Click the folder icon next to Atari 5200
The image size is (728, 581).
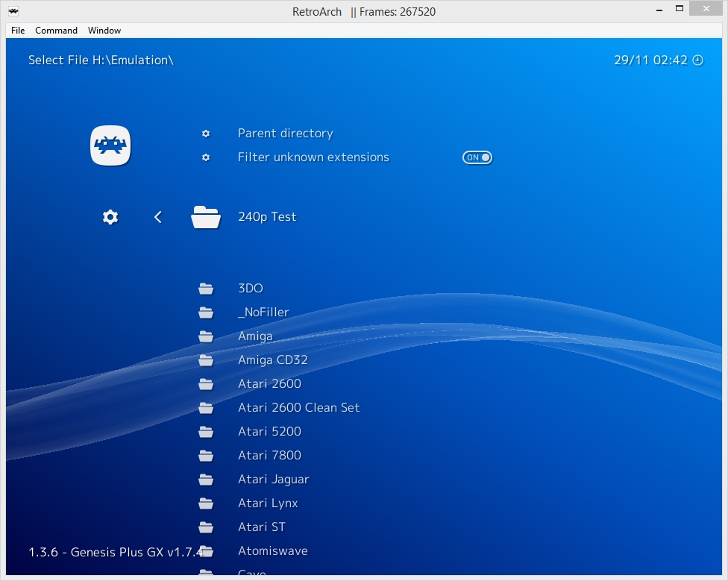[206, 432]
